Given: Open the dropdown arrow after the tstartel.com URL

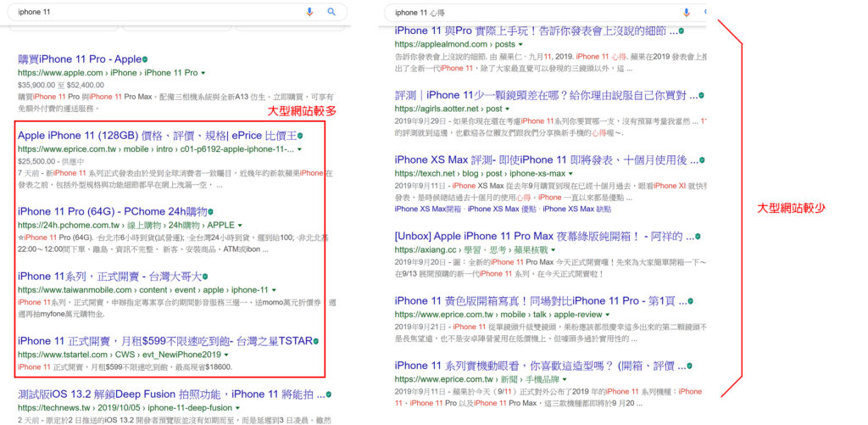Looking at the screenshot, I should click(x=225, y=355).
